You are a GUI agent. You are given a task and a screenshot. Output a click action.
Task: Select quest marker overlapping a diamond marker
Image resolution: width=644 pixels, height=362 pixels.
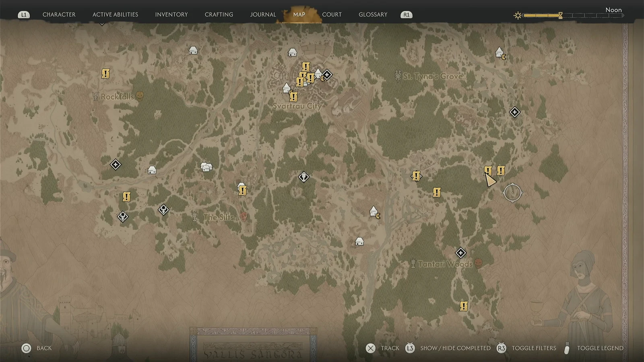(416, 176)
